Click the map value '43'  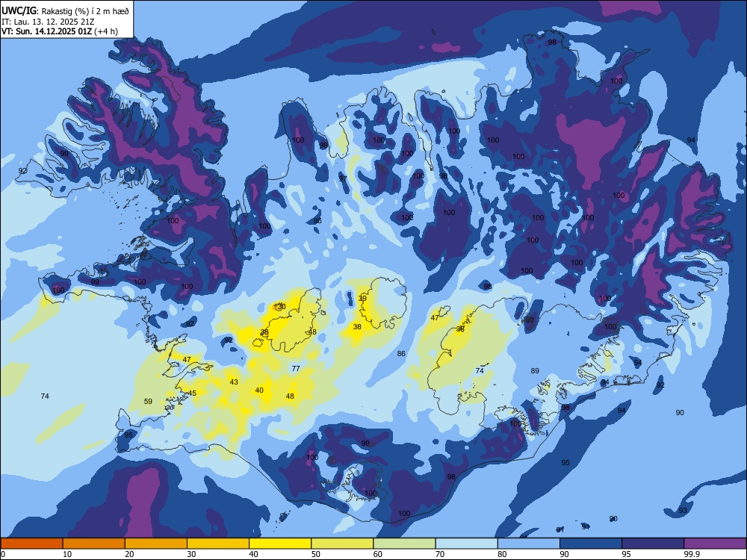[x=234, y=382]
